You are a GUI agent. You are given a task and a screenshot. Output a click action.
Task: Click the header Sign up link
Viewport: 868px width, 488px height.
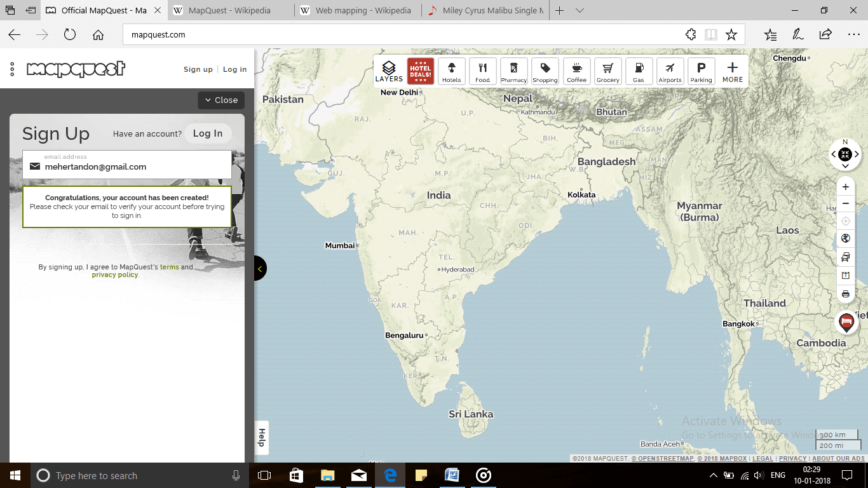tap(198, 69)
